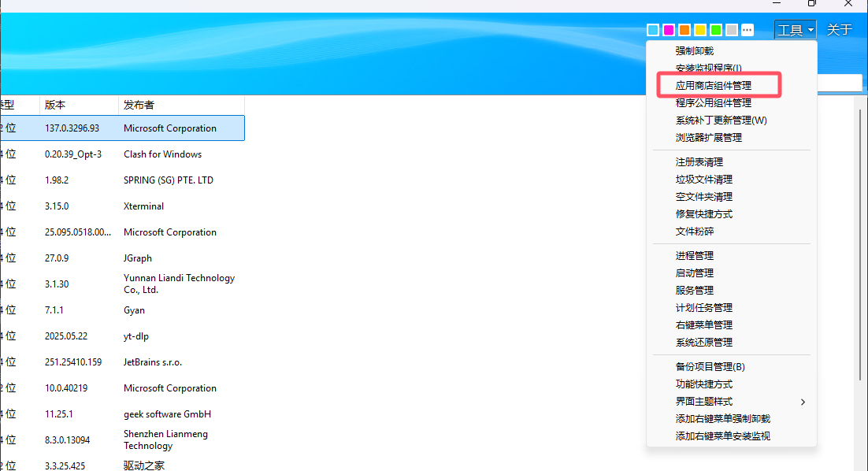
Task: Select the Xterminal publisher row
Action: point(122,206)
